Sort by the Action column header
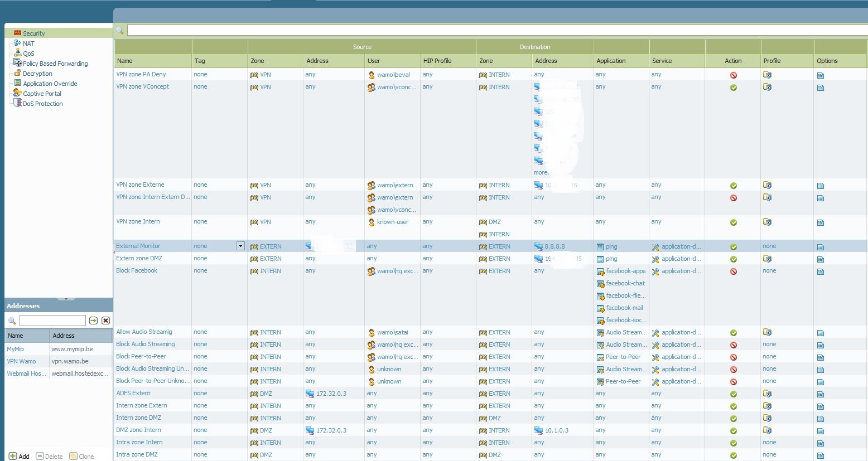 (x=733, y=61)
